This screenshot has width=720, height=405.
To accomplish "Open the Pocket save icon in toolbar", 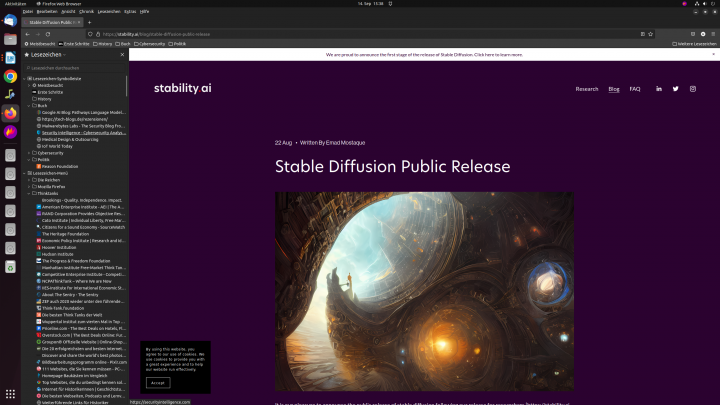I will [693, 34].
